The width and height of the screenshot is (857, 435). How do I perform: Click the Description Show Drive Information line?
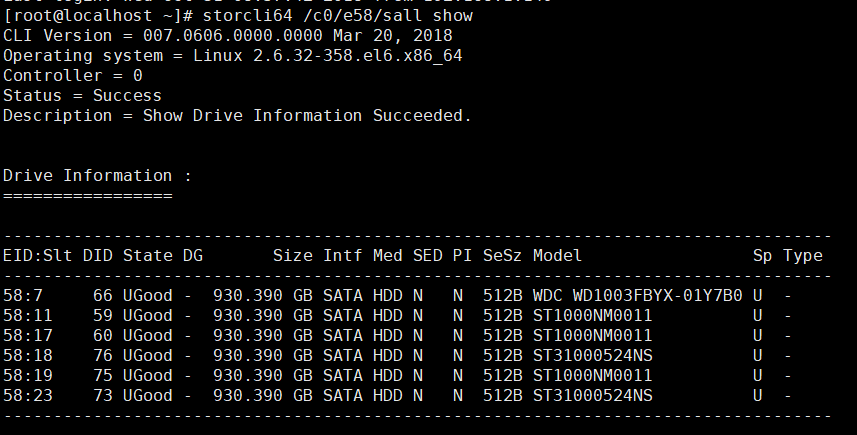(237, 116)
